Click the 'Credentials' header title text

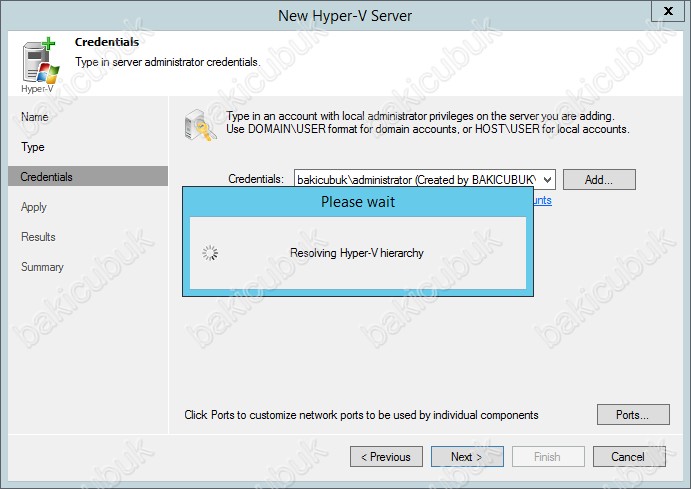coord(107,42)
